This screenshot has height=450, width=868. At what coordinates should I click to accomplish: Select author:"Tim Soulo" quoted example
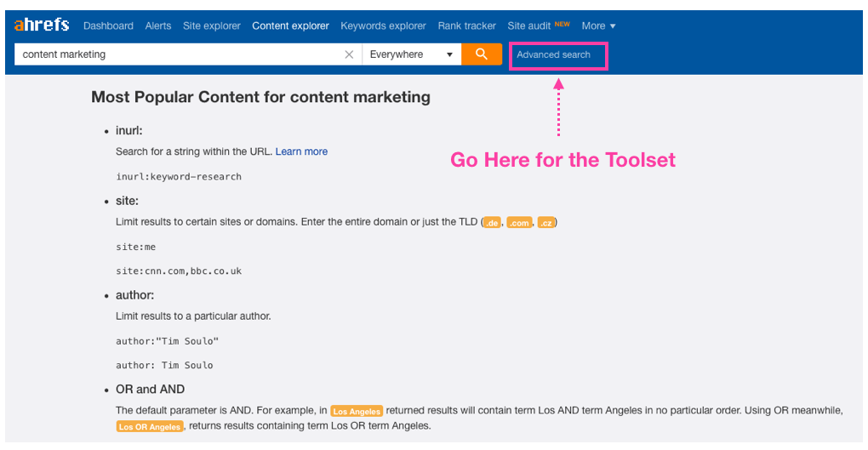167,341
